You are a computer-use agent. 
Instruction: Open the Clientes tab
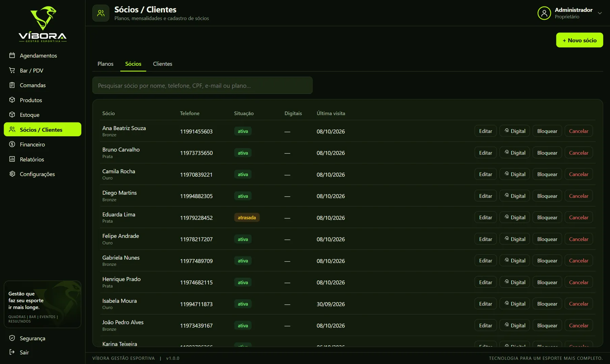pyautogui.click(x=162, y=64)
